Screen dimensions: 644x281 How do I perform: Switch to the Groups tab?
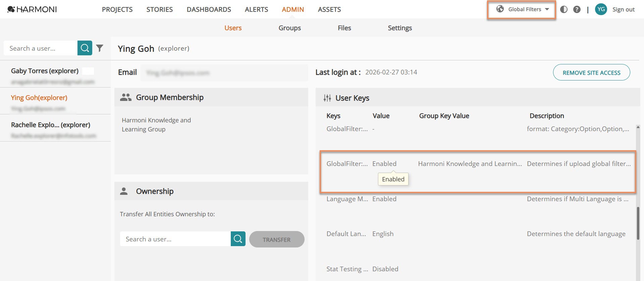pos(290,28)
